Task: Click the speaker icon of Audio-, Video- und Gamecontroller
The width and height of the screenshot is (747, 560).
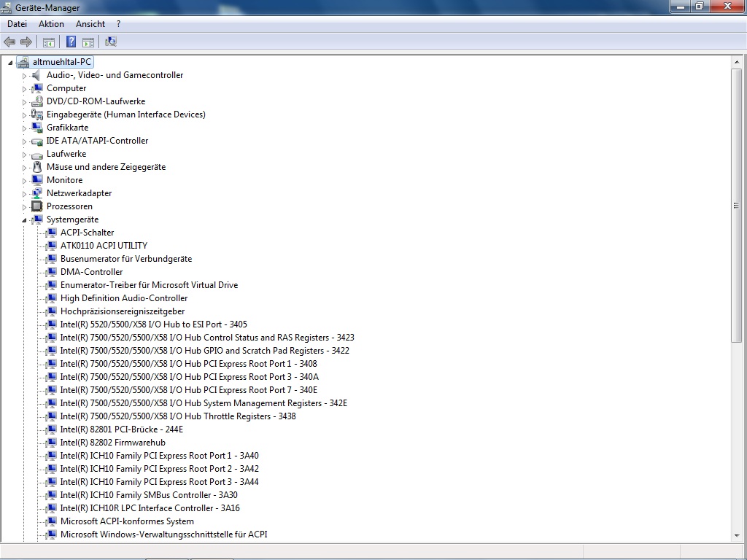Action: (36, 75)
